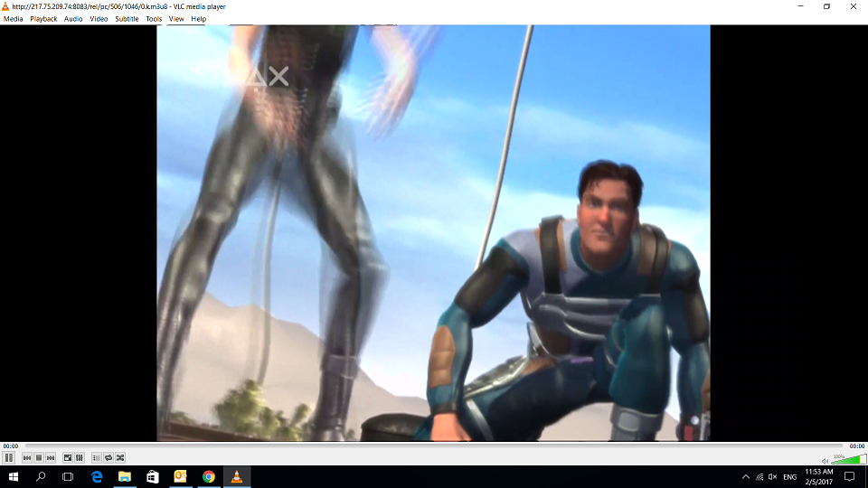Open the clock showing 11:53 AM
Image resolution: width=868 pixels, height=488 pixels.
tap(819, 477)
